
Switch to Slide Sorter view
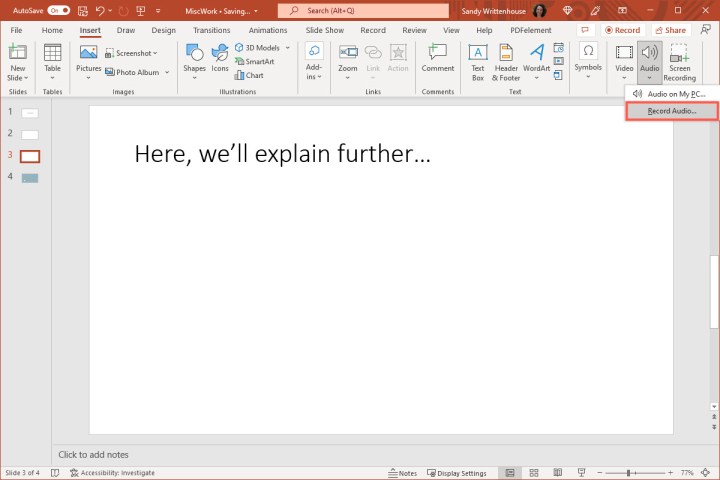tap(534, 473)
